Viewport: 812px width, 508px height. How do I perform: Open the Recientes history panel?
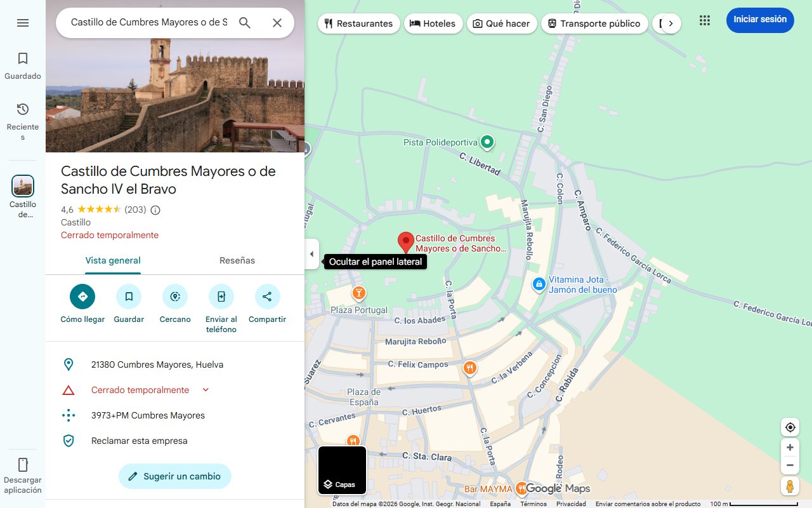23,114
